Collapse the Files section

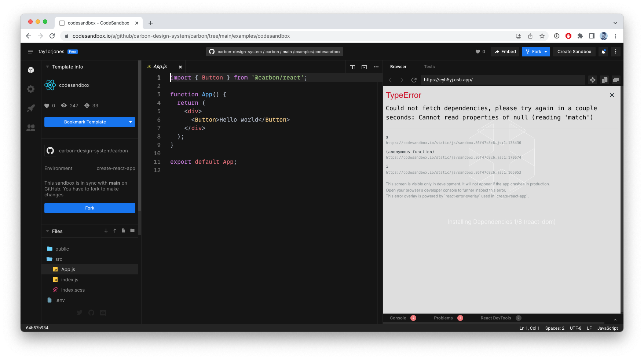[47, 231]
